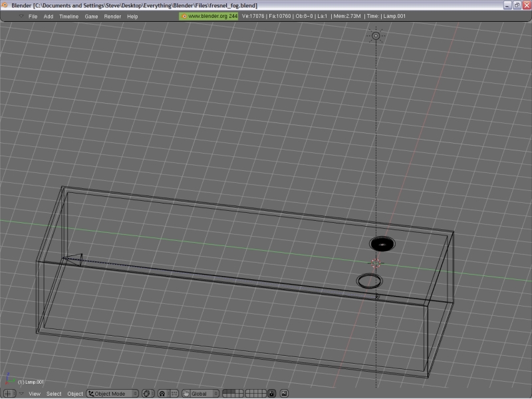Collapse the header menus triangle at bottom
The height and width of the screenshot is (399, 532).
pyautogui.click(x=21, y=394)
